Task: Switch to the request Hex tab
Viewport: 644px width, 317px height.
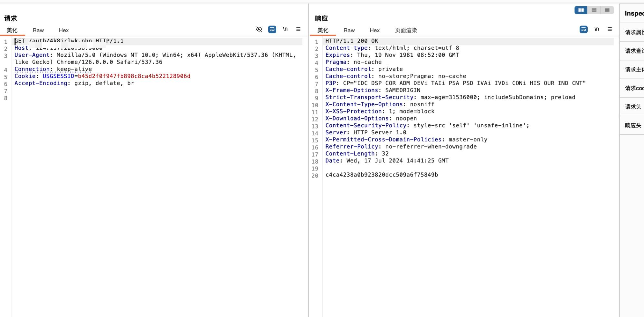Action: [x=63, y=30]
